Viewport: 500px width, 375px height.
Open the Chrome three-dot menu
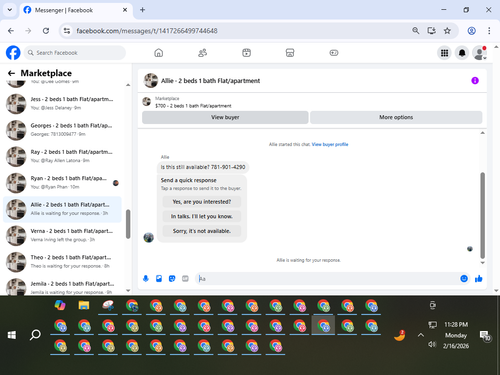(x=489, y=31)
